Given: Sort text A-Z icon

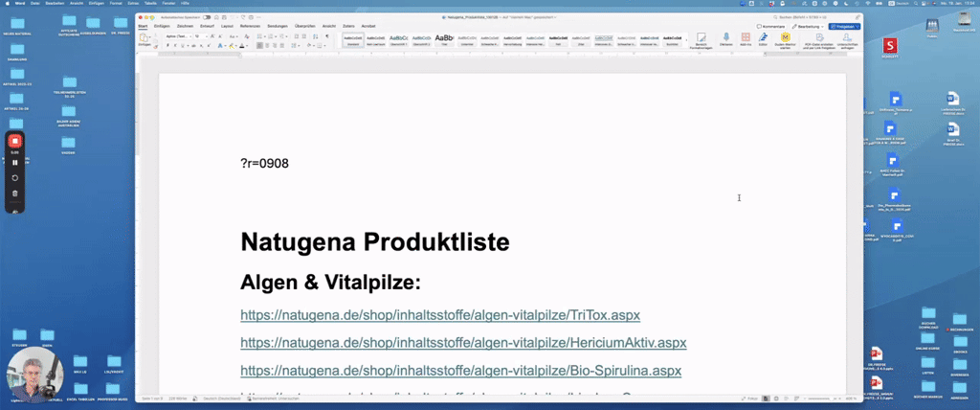Looking at the screenshot, I should pos(315,36).
